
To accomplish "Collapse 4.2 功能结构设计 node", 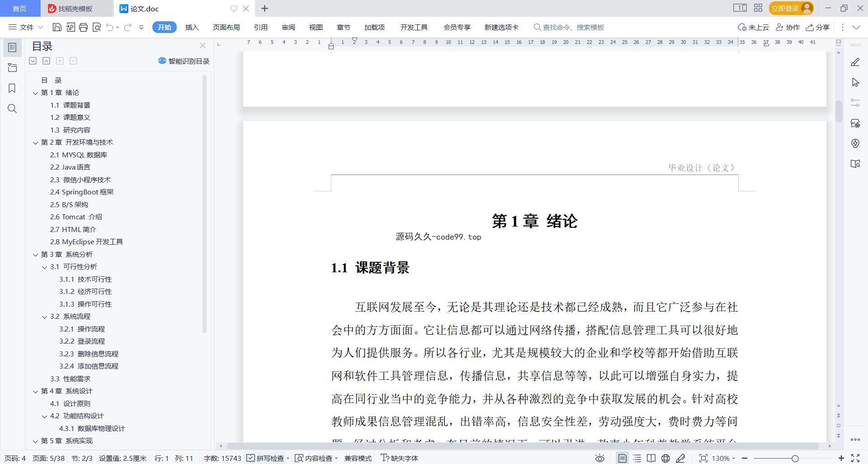I will click(44, 416).
